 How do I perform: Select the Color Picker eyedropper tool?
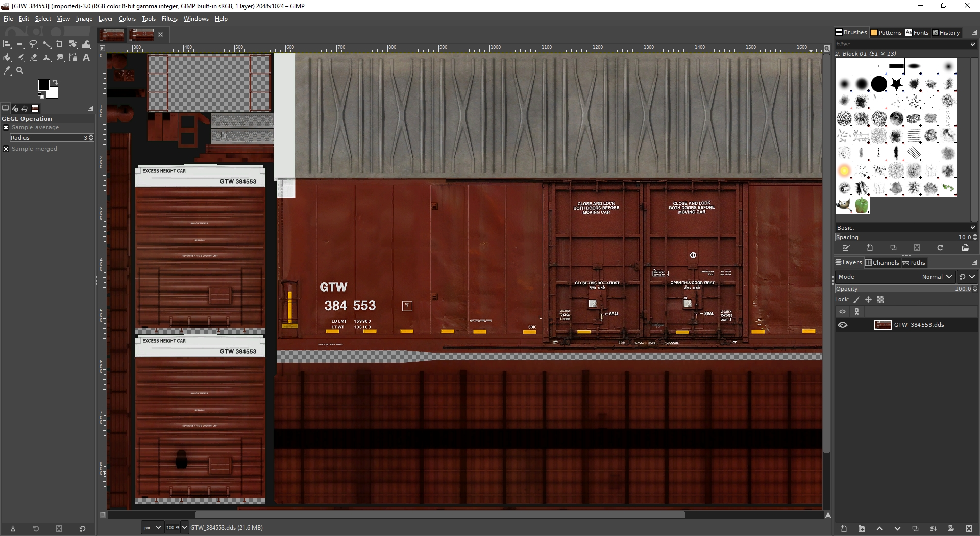pyautogui.click(x=7, y=71)
